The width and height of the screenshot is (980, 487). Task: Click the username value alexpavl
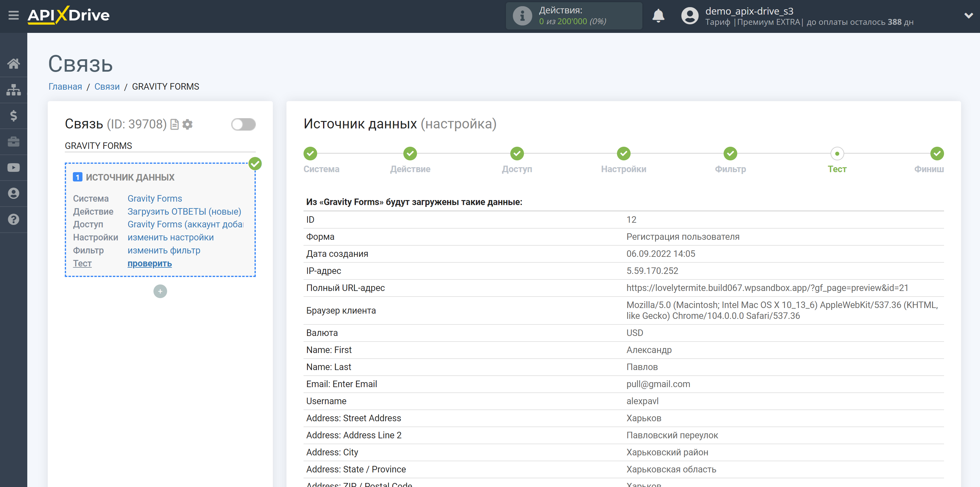coord(643,401)
